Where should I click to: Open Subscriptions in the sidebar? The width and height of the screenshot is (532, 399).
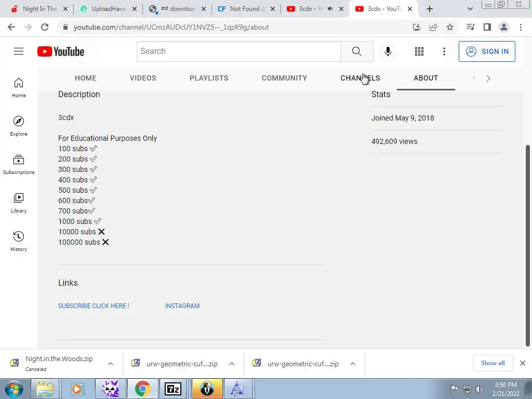19,165
